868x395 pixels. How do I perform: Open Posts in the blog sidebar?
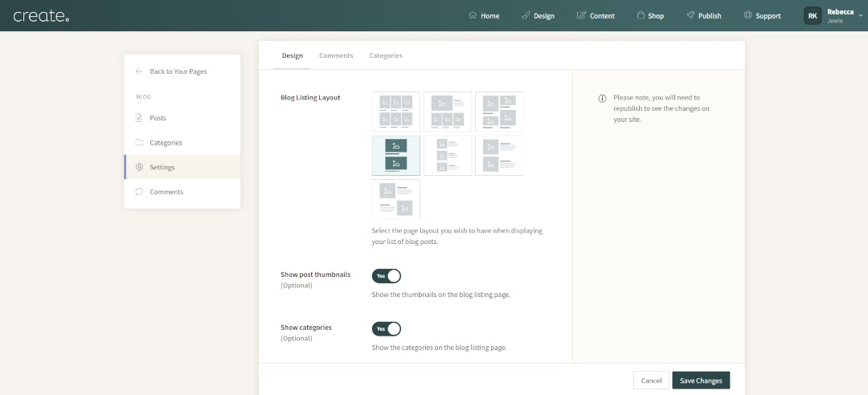[x=182, y=118]
